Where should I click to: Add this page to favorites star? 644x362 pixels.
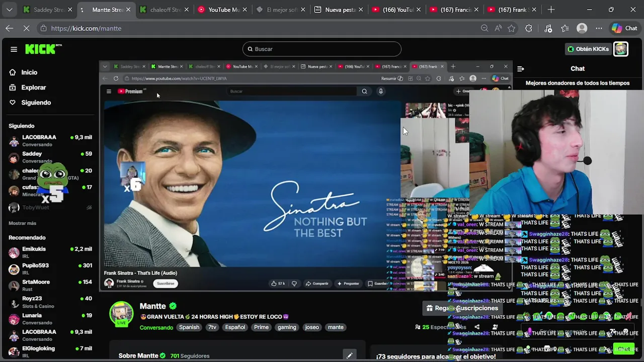[512, 28]
